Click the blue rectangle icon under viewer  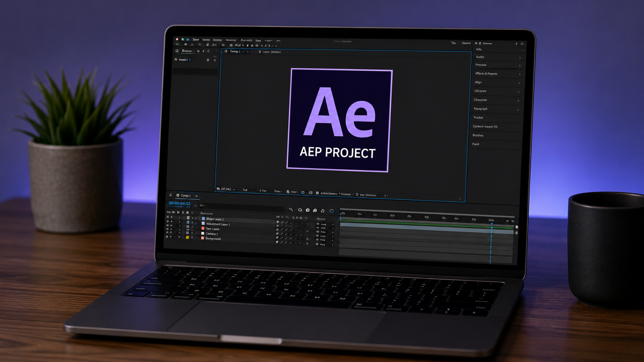tap(303, 192)
